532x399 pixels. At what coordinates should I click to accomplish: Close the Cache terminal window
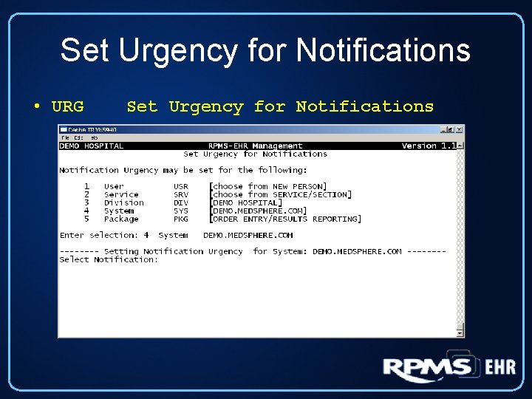(x=459, y=129)
